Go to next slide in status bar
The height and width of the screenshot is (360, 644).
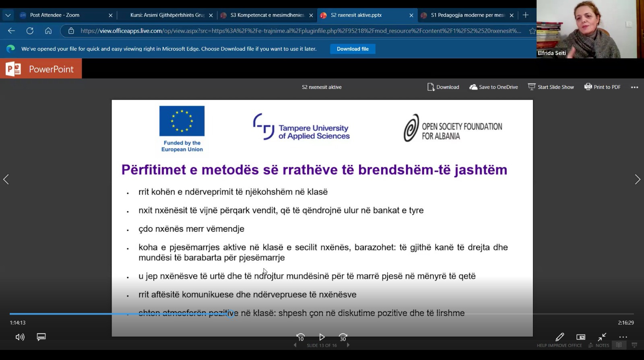point(348,345)
